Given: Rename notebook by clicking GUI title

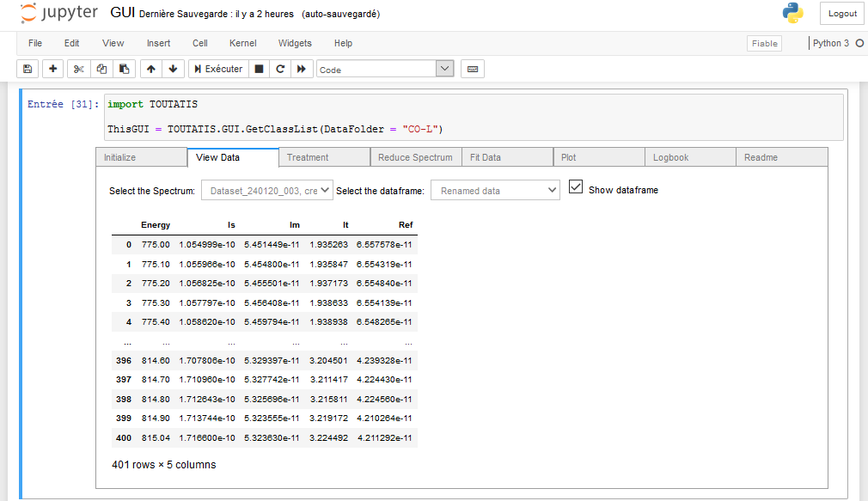Looking at the screenshot, I should (122, 13).
